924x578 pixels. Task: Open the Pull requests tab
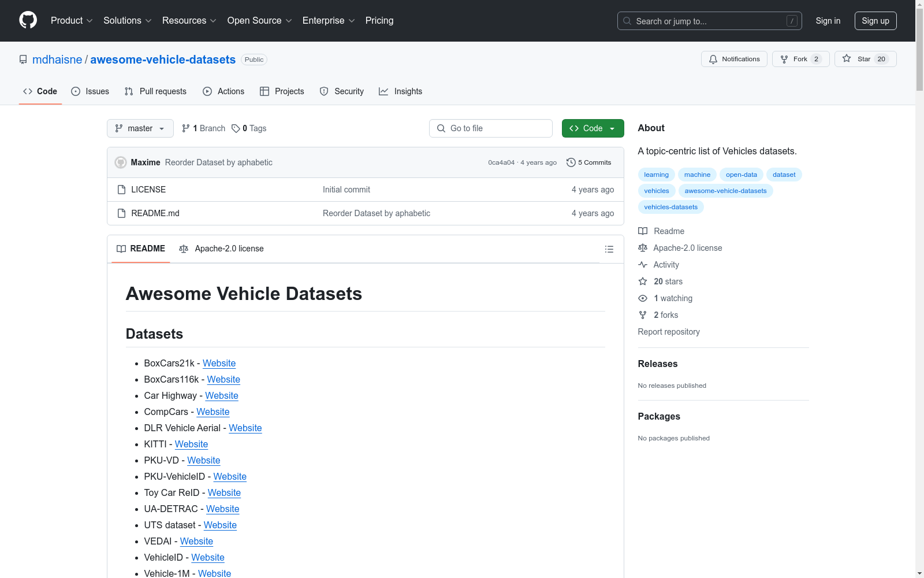pos(155,91)
